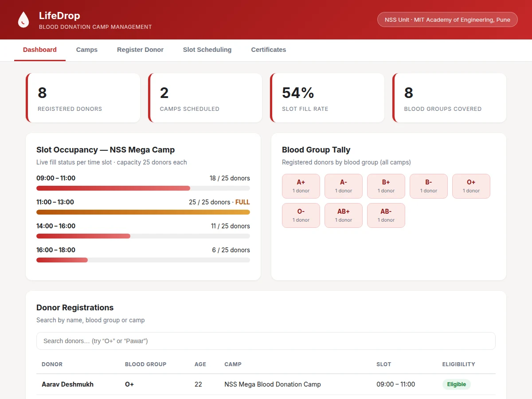Click the ELIGIBILITY column header

[x=458, y=364]
